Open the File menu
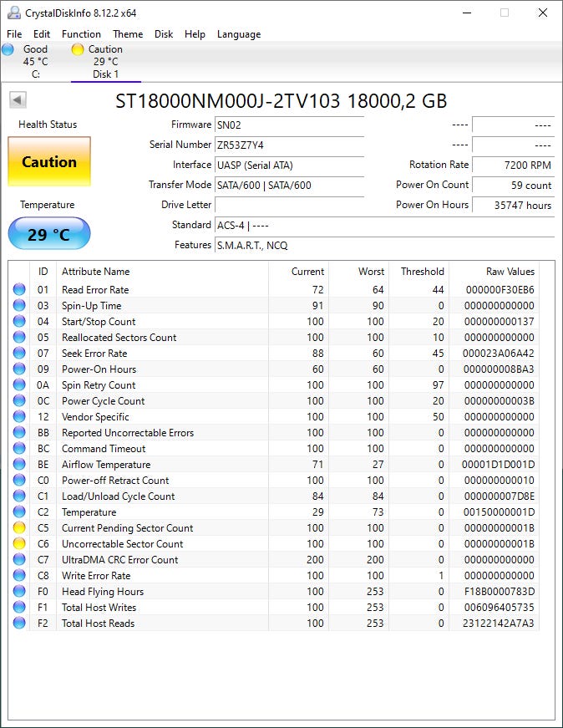563x728 pixels. 14,34
